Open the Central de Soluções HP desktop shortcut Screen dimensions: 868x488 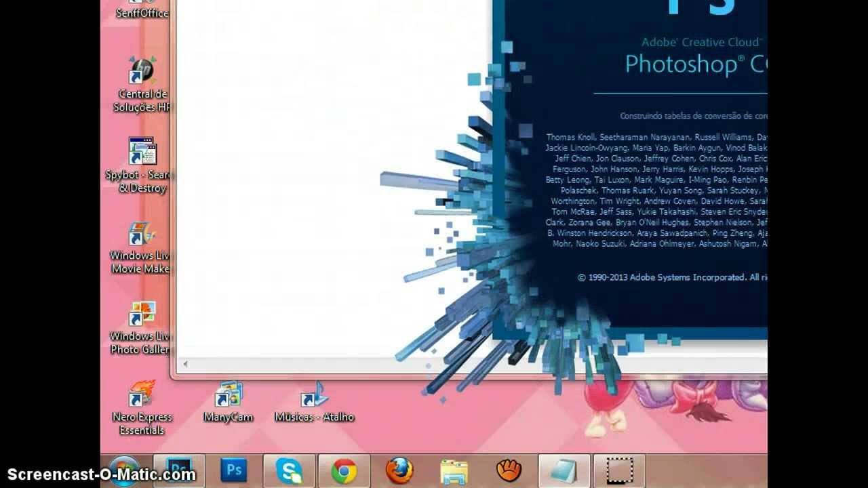(142, 85)
